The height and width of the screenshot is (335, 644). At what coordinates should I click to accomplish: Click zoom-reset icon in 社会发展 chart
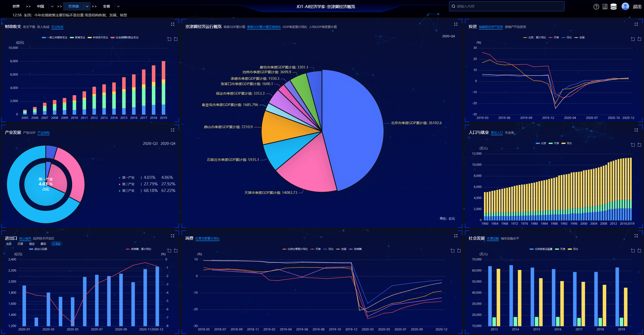(x=639, y=251)
